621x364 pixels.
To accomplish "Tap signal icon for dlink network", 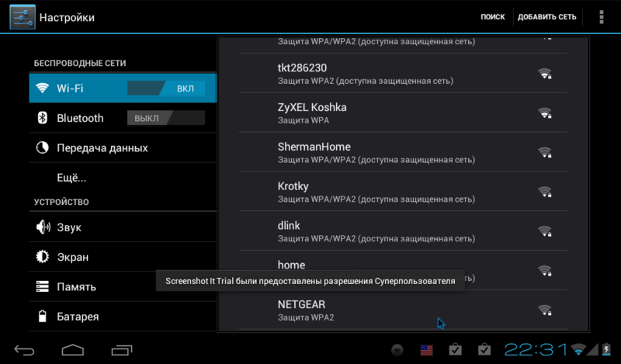I will 545,231.
